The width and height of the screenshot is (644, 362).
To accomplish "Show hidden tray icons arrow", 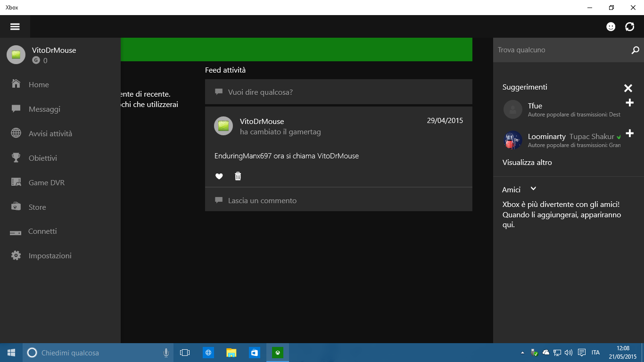I will (522, 353).
